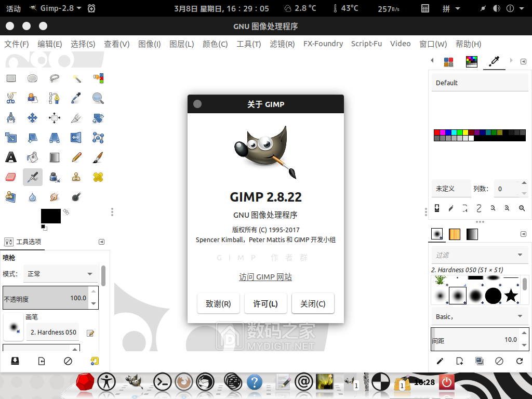Image resolution: width=532 pixels, height=399 pixels.
Task: Open the 编辑(E) menu
Action: pos(49,44)
